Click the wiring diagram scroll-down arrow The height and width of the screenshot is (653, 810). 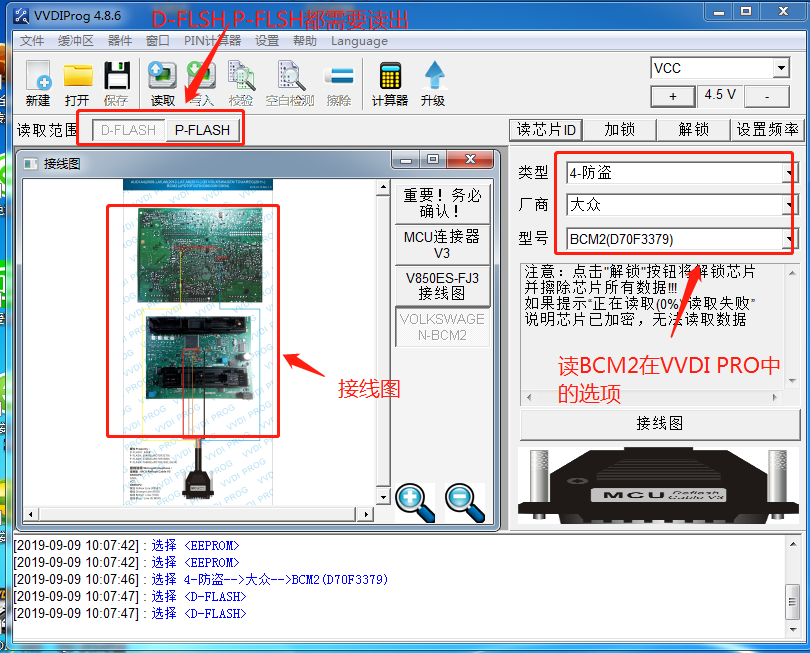(x=383, y=497)
